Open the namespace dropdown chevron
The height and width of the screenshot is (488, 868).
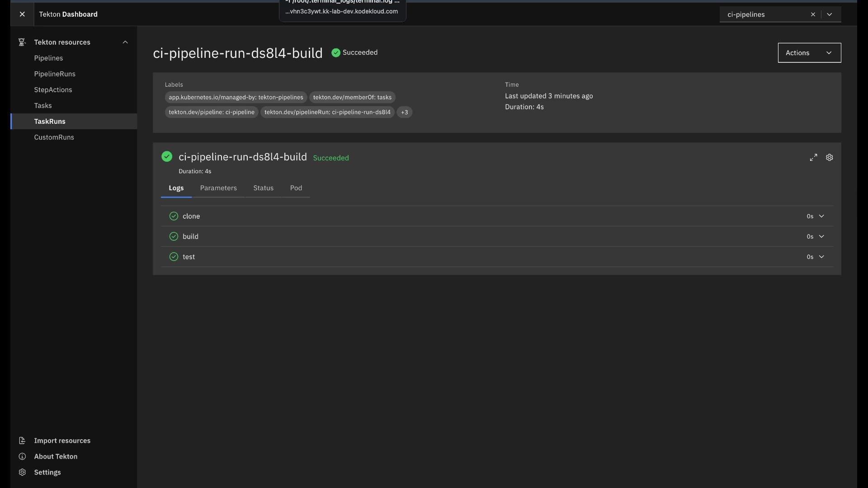click(830, 14)
